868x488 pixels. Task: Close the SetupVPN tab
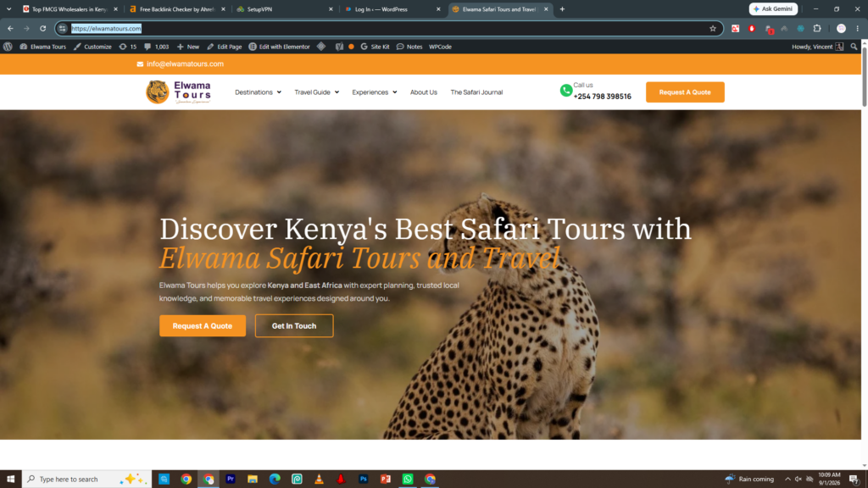[331, 8]
